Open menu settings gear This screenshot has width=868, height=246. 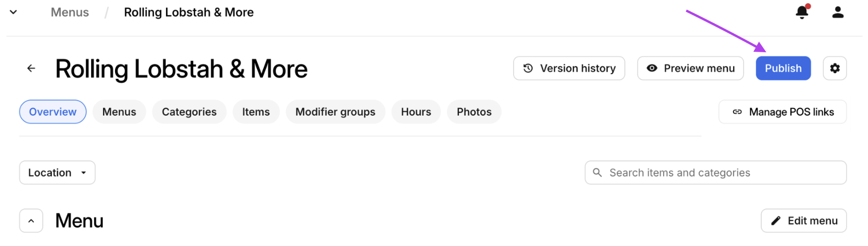(834, 68)
